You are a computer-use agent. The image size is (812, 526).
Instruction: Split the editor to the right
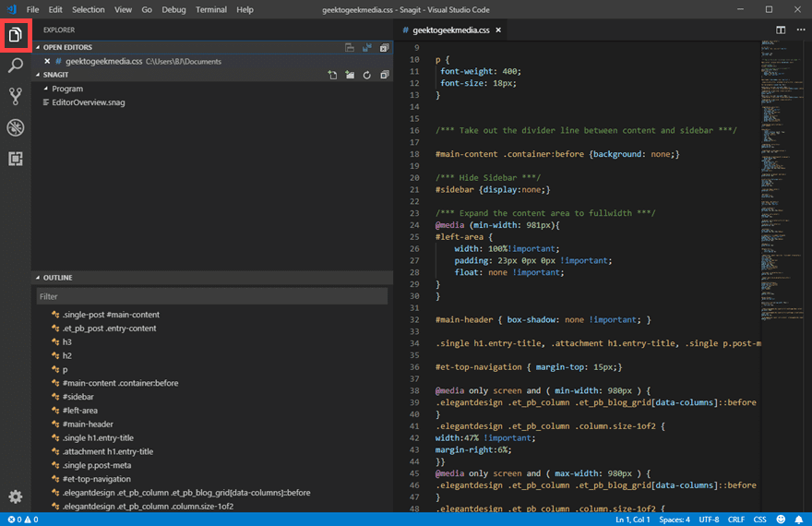pos(781,30)
